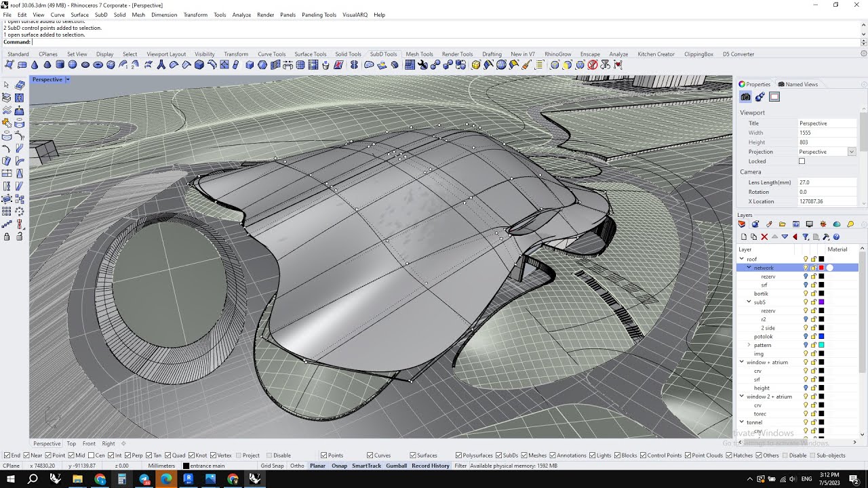Toggle the Locked viewport checkbox
This screenshot has height=488, width=868.
click(x=802, y=161)
